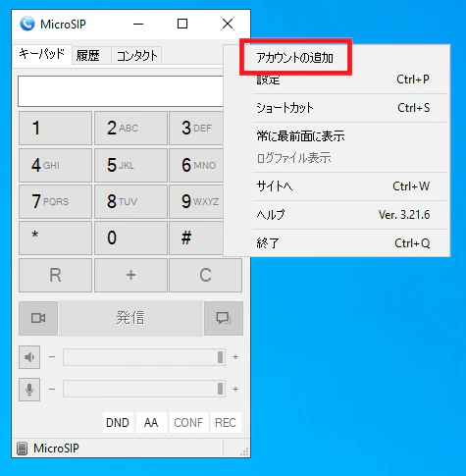Toggle REC recording
Image resolution: width=466 pixels, height=476 pixels.
[226, 423]
